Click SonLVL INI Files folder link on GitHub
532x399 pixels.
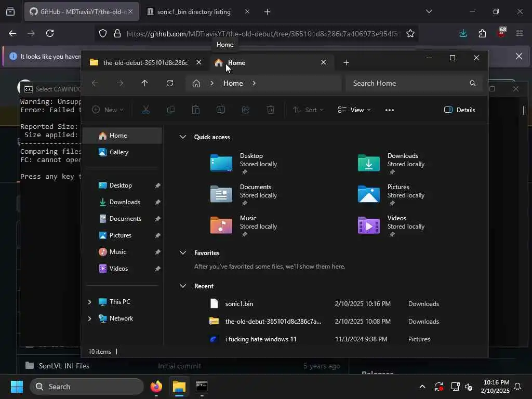(x=64, y=366)
